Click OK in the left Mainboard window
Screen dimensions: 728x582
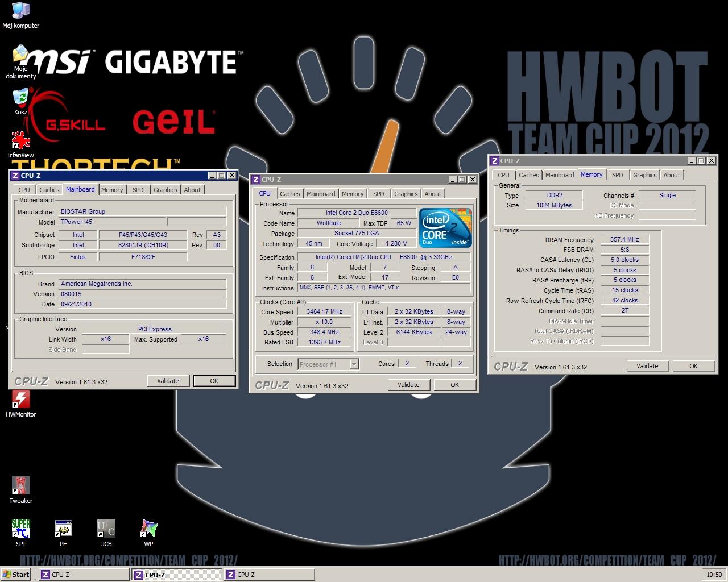[x=214, y=381]
